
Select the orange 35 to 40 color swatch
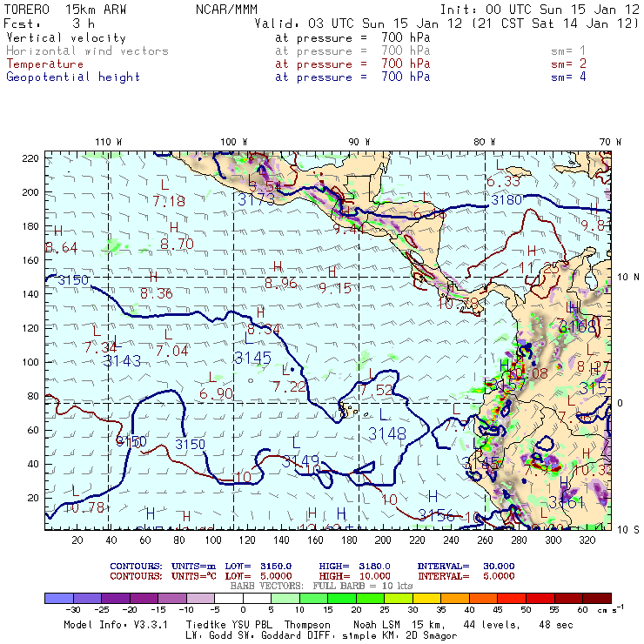455,598
